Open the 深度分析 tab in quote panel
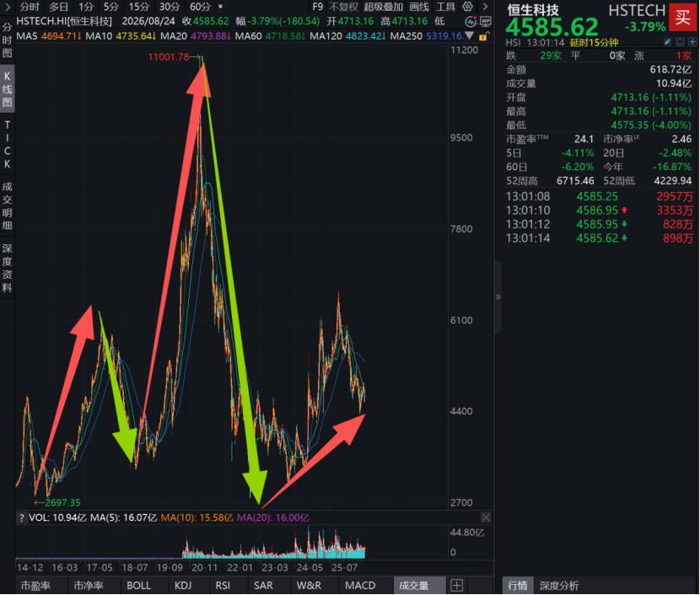This screenshot has width=700, height=595. [559, 585]
